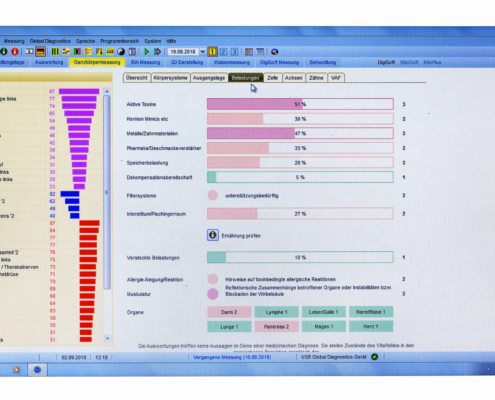Click the green check icon next to USB Global Diagnostics Gerät
This screenshot has height=400, width=495.
coord(375,357)
